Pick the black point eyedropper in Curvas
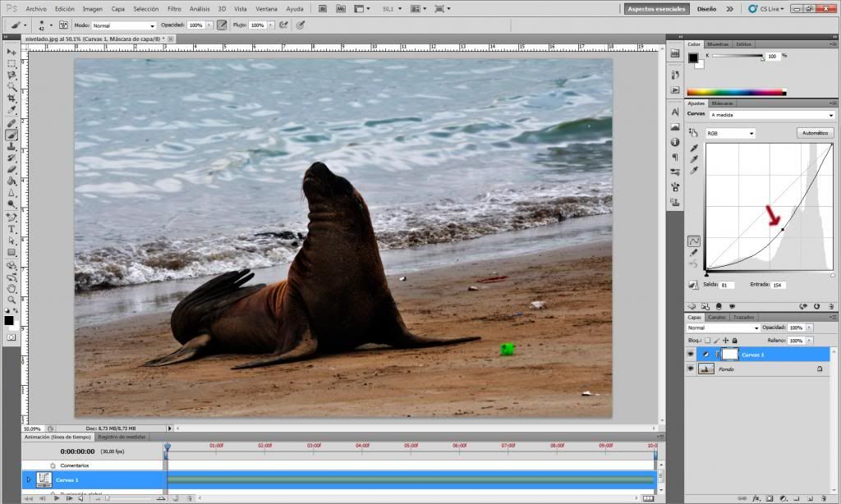 coord(694,148)
